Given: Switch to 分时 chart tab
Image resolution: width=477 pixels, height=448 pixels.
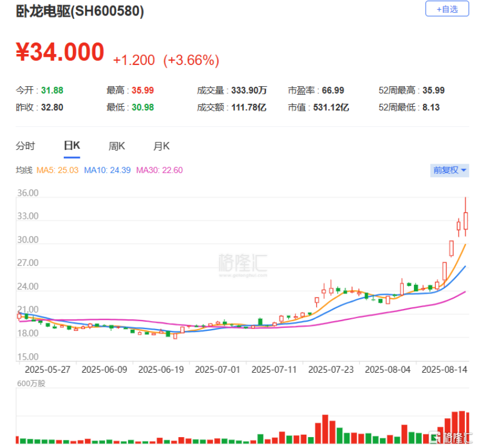Looking at the screenshot, I should pyautogui.click(x=25, y=146).
